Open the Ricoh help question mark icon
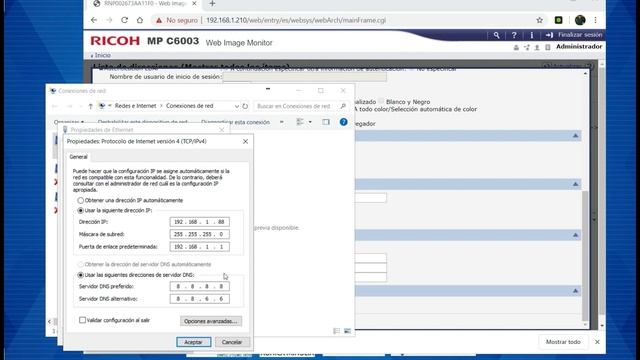This screenshot has width=640, height=360. pyautogui.click(x=514, y=35)
